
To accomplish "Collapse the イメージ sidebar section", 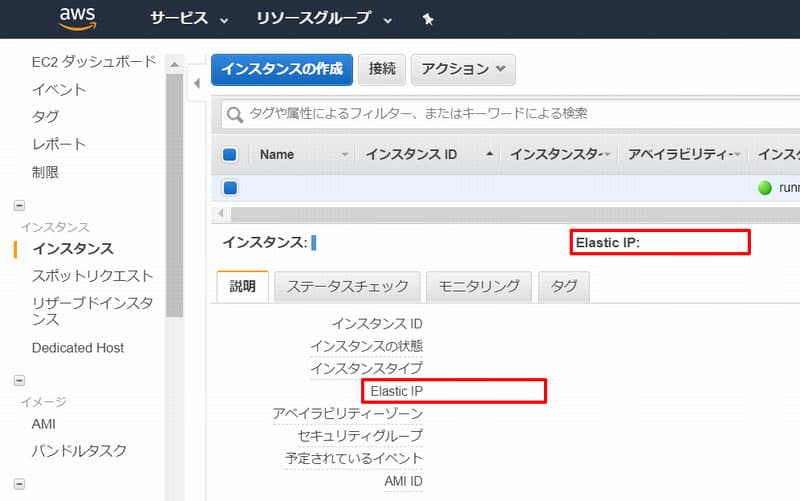I will pos(19,381).
